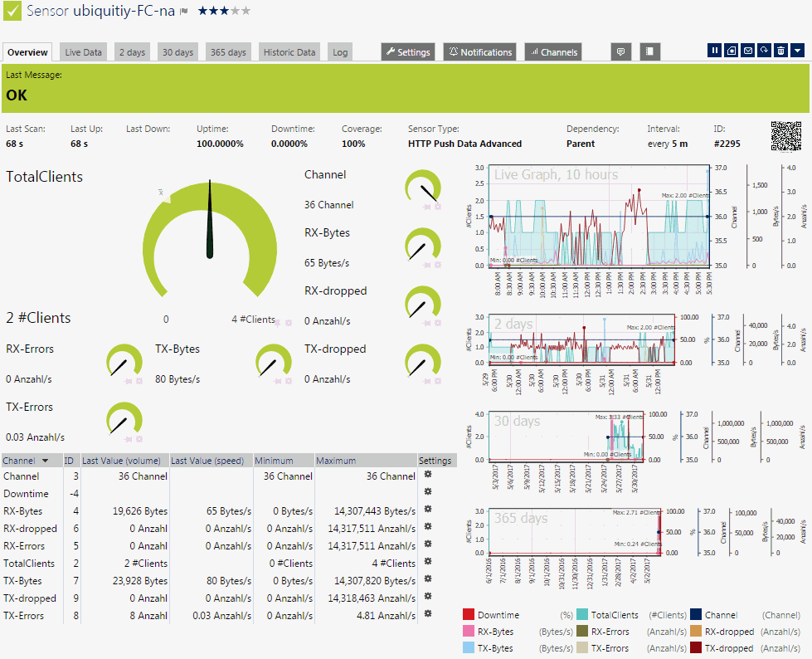Open settings gear for RX-Errors row
Screen dimensions: 812x659
428,544
